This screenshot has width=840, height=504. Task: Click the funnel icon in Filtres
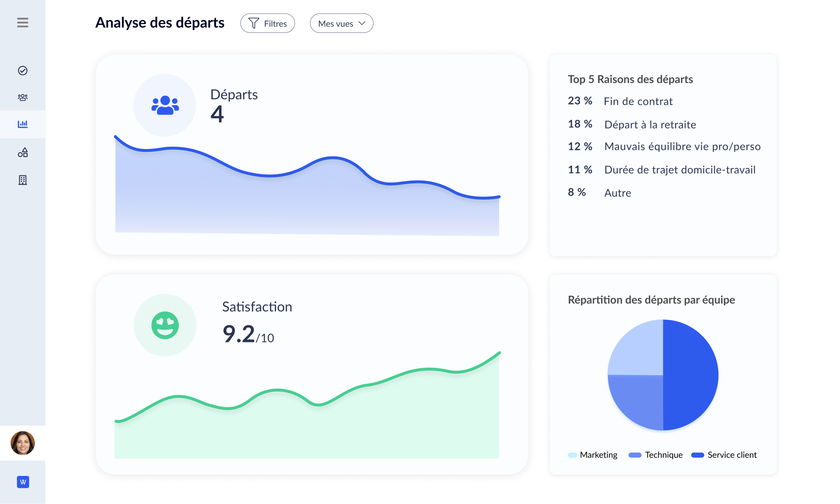(x=254, y=24)
